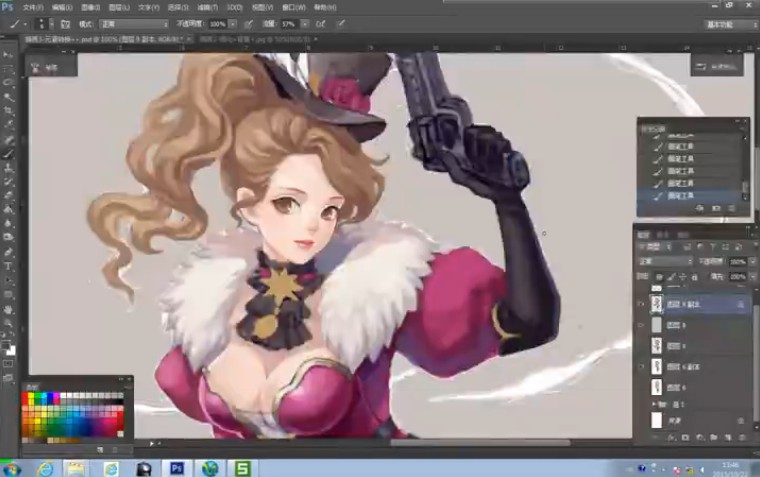Select the Rectangular Marquee tool
760x477 pixels.
8,69
